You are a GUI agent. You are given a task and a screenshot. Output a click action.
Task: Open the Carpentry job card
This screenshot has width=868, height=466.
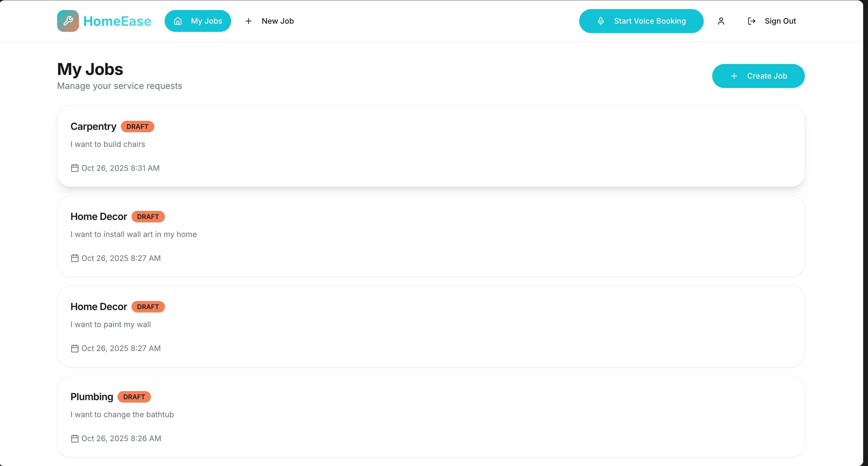(431, 146)
